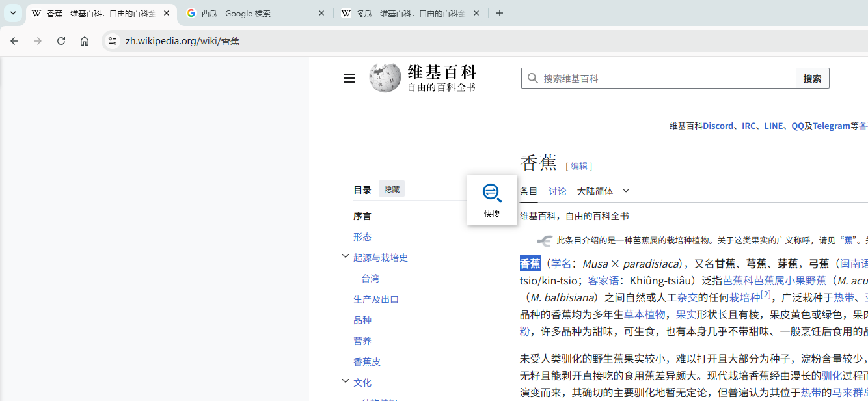Jump to 香蕉皮 section in contents

pyautogui.click(x=367, y=361)
